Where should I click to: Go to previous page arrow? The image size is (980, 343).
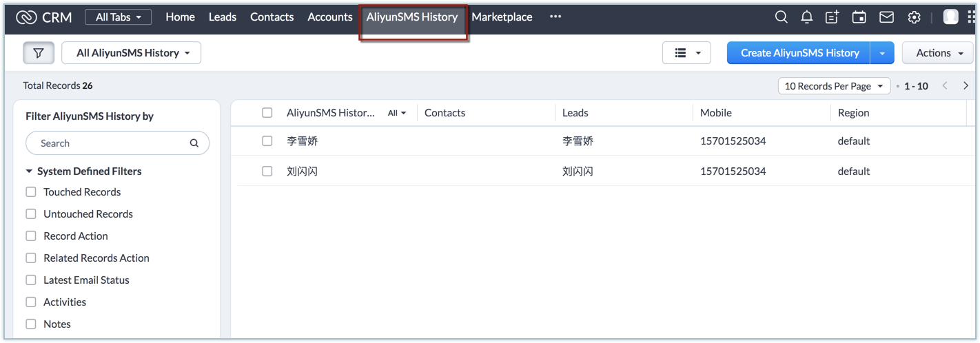point(945,86)
